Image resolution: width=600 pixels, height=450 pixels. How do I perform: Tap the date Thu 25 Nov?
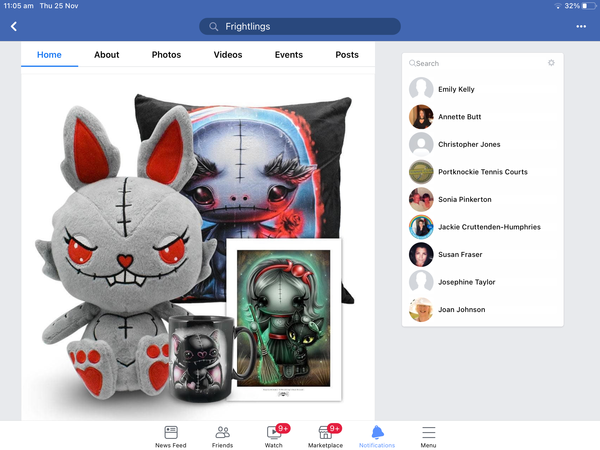pos(59,6)
